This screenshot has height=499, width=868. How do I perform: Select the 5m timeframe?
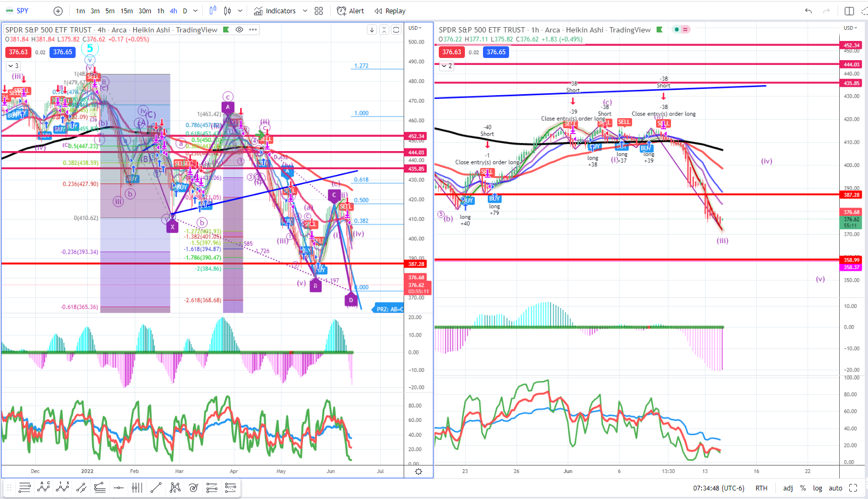pyautogui.click(x=110, y=11)
